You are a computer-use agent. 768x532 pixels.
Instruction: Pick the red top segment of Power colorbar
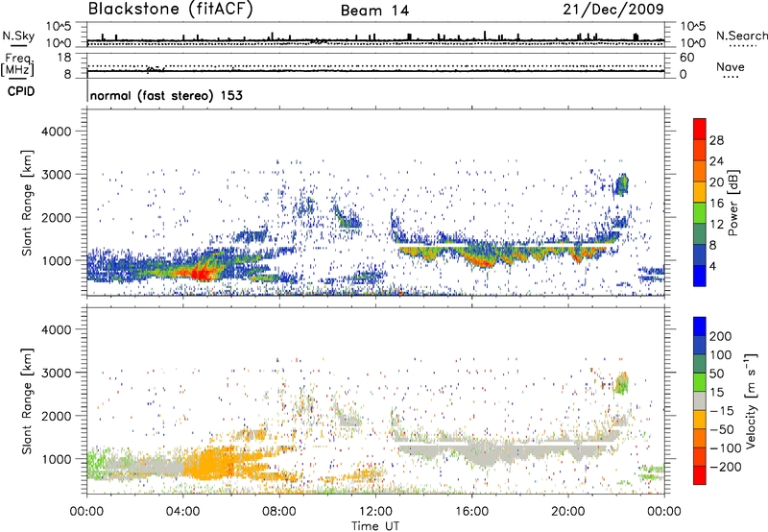click(700, 127)
